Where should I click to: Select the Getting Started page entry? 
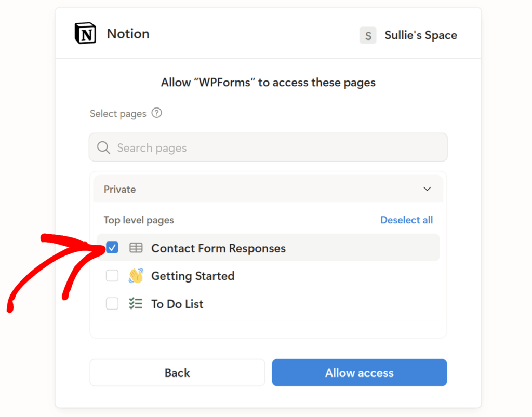pos(192,276)
